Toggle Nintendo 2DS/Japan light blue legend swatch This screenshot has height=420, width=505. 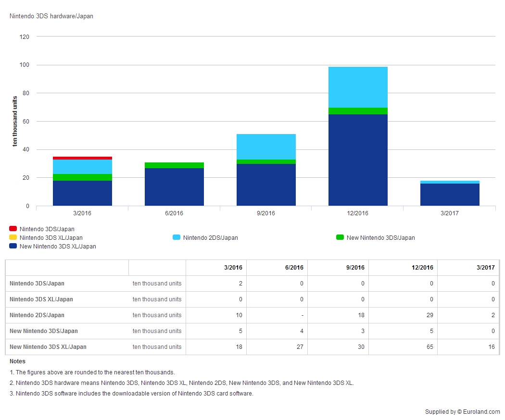tap(177, 237)
